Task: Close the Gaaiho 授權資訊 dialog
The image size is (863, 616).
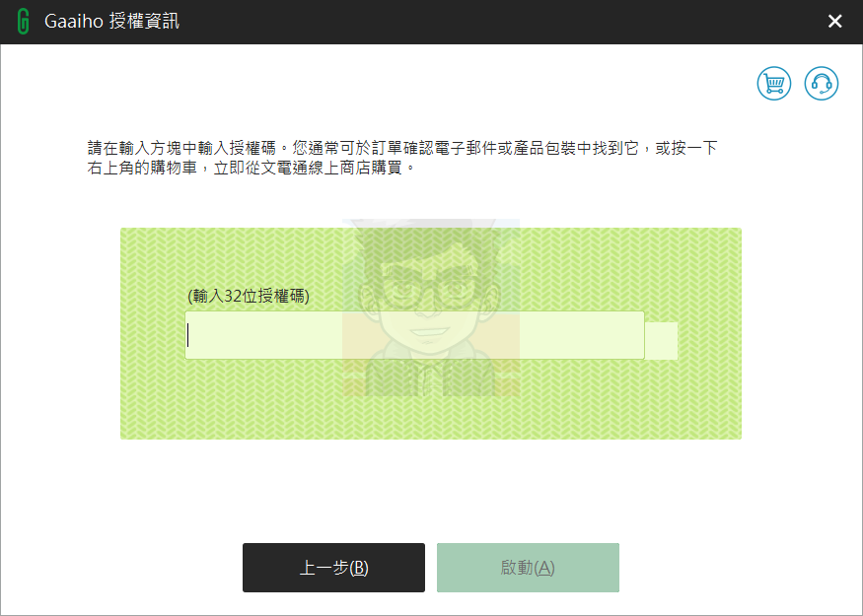Action: (x=835, y=22)
